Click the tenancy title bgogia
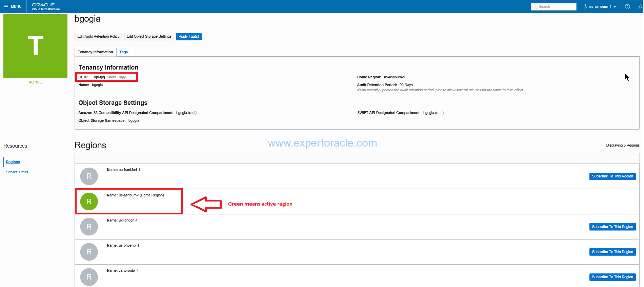 (x=87, y=19)
